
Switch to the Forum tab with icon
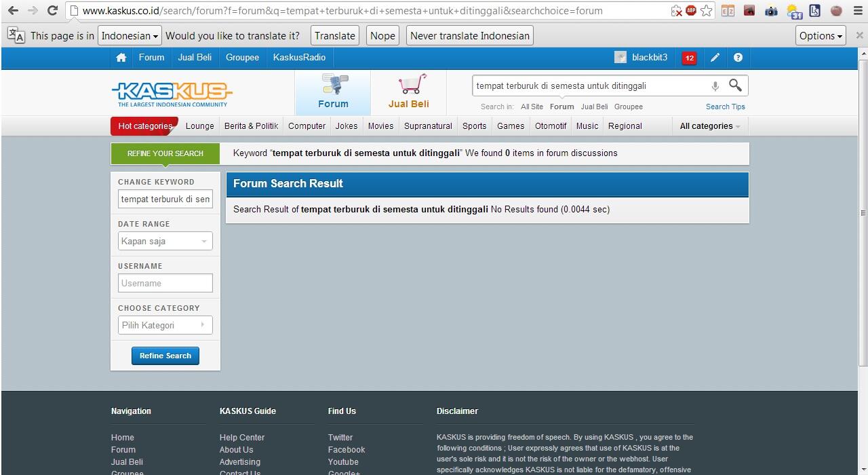click(333, 92)
